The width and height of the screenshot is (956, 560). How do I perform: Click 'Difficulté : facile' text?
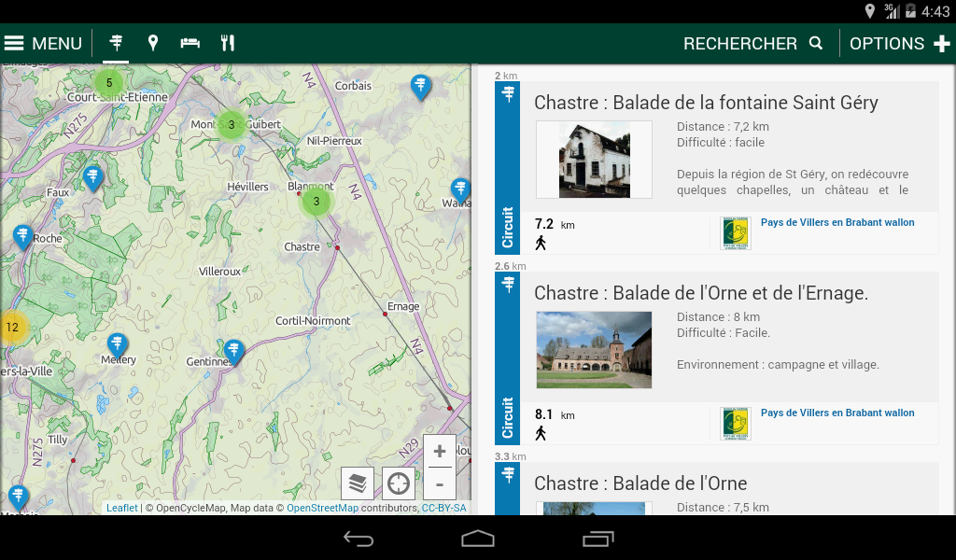tap(720, 143)
